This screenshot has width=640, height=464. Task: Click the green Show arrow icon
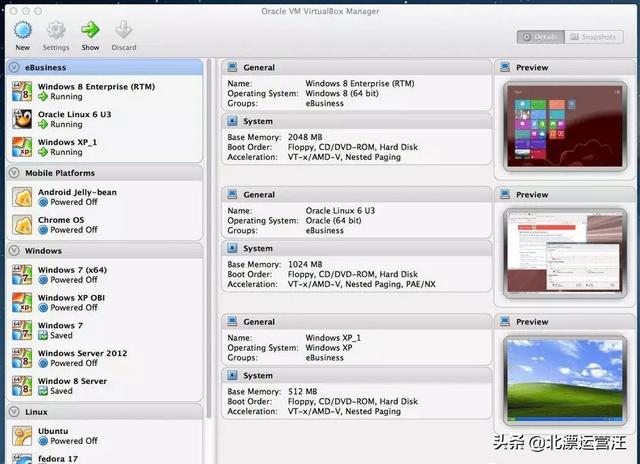pos(90,30)
